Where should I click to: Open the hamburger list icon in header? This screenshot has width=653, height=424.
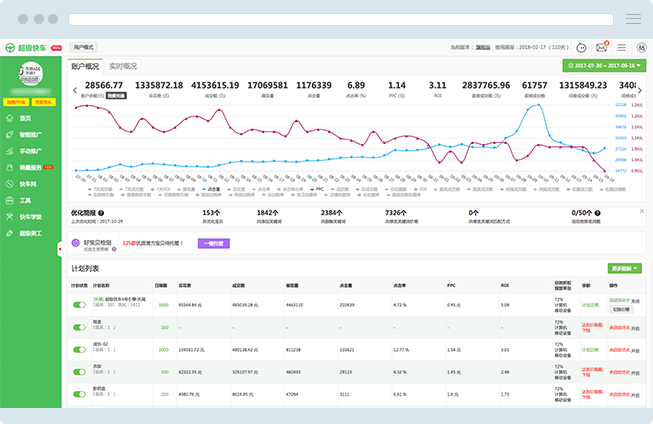[x=621, y=47]
